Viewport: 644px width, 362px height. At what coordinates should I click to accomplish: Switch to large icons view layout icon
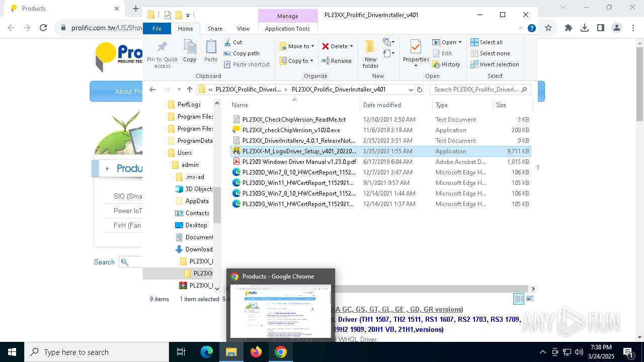point(529,299)
